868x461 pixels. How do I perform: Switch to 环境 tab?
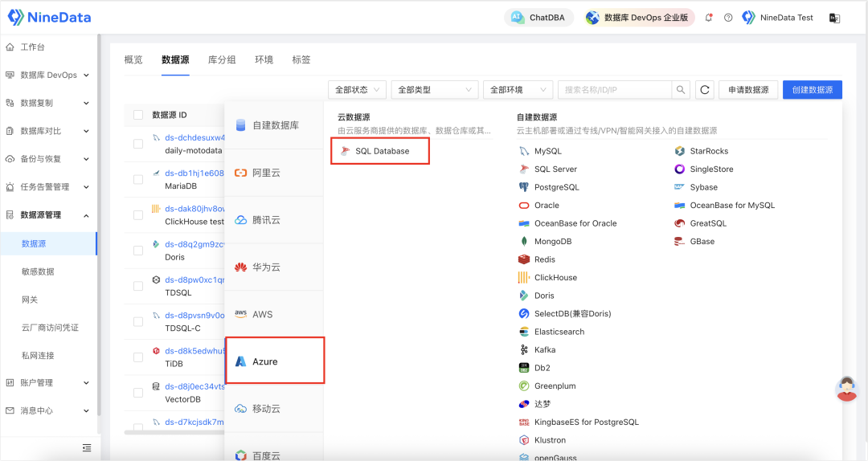pyautogui.click(x=264, y=59)
